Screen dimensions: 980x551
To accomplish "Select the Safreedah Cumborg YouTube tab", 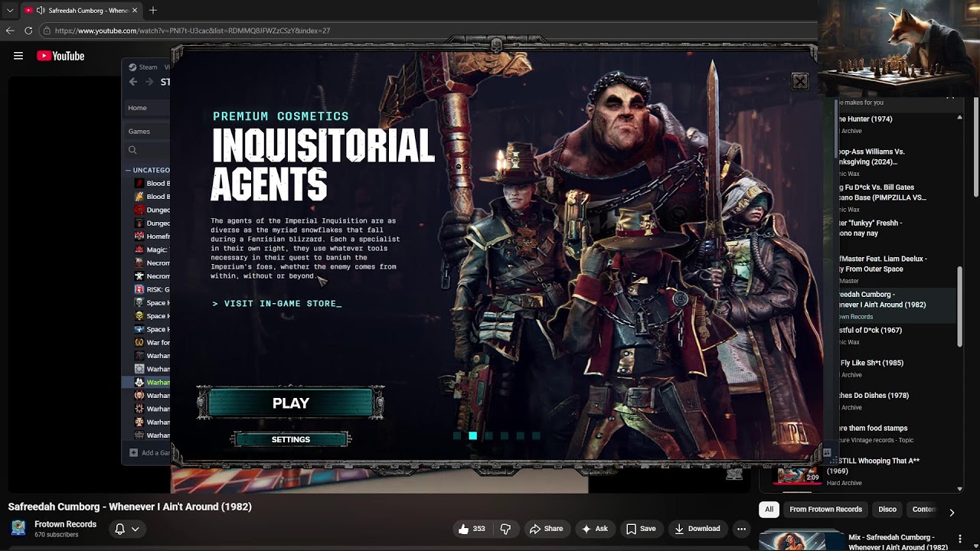I will (x=81, y=11).
